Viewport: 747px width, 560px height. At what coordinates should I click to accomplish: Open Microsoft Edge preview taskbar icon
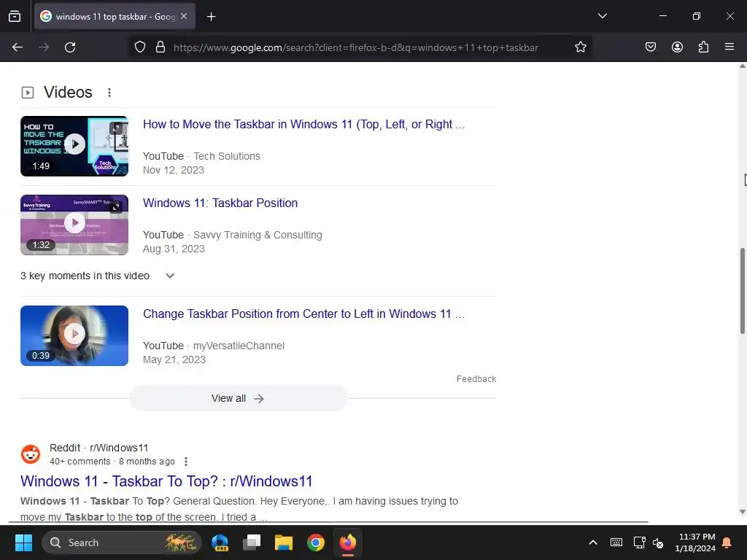(220, 542)
